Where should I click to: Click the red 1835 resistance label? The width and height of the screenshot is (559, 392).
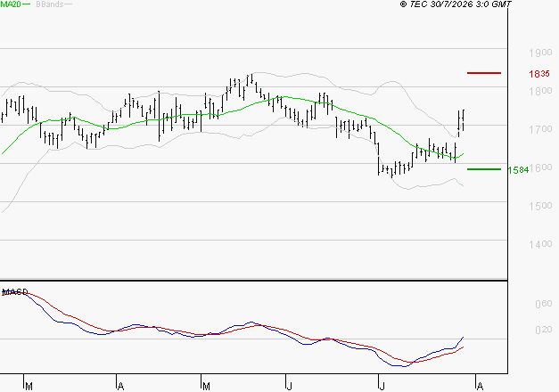tap(539, 74)
